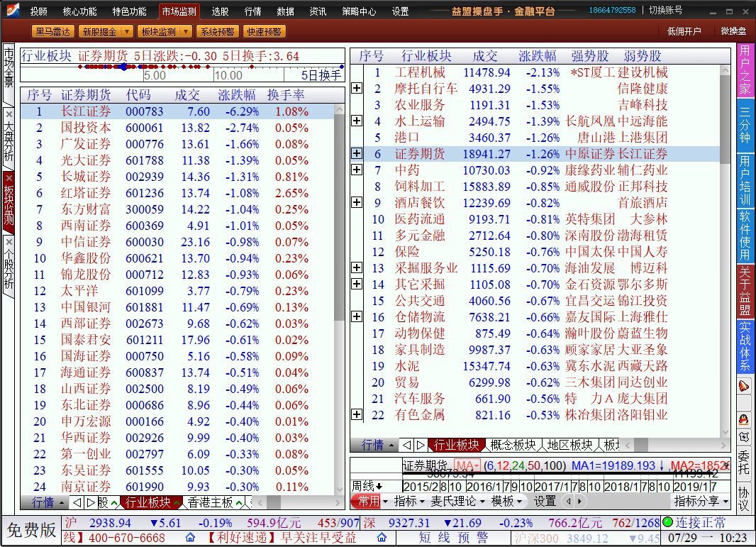Click the app logo icon at top-left

coord(13,10)
